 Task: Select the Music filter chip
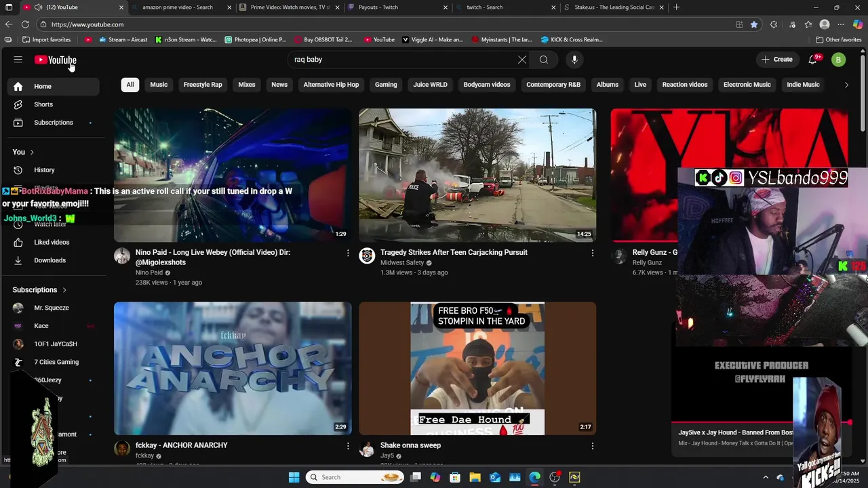[x=159, y=85]
